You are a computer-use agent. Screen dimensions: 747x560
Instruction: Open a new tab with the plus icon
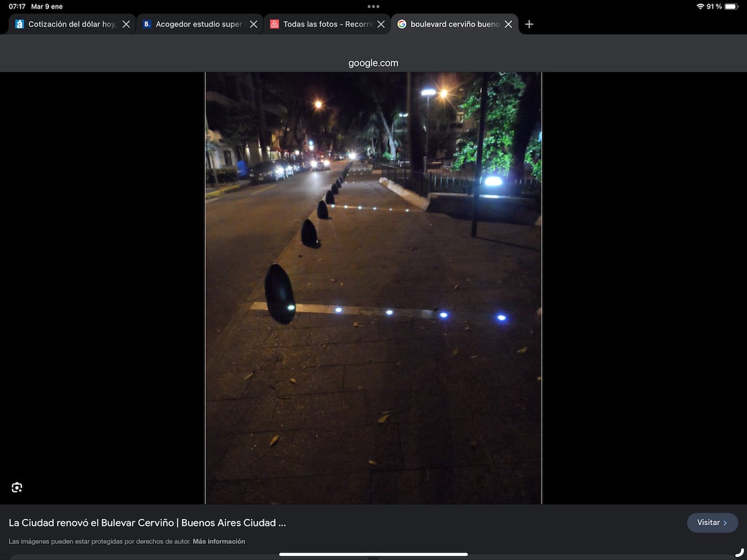[529, 24]
